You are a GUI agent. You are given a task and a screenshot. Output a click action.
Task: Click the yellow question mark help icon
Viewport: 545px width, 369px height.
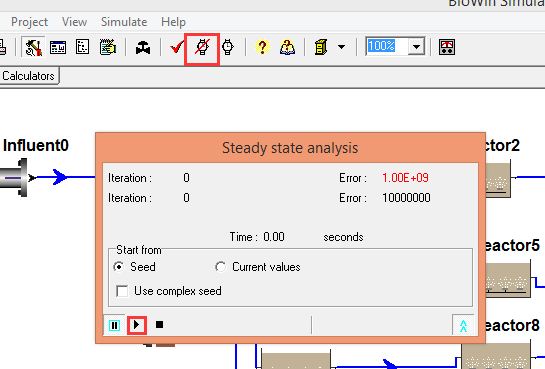point(262,47)
